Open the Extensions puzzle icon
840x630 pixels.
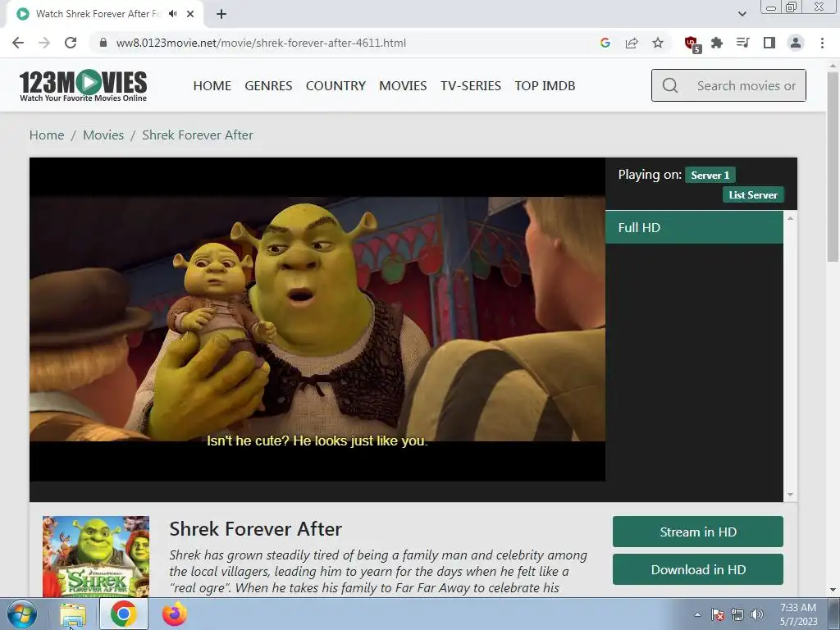click(x=717, y=43)
